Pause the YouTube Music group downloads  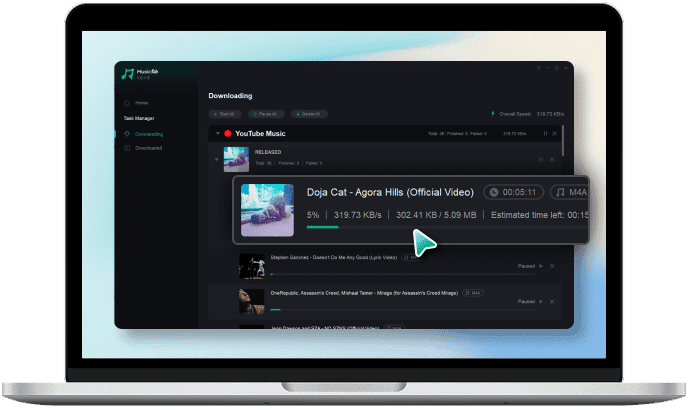tap(545, 133)
